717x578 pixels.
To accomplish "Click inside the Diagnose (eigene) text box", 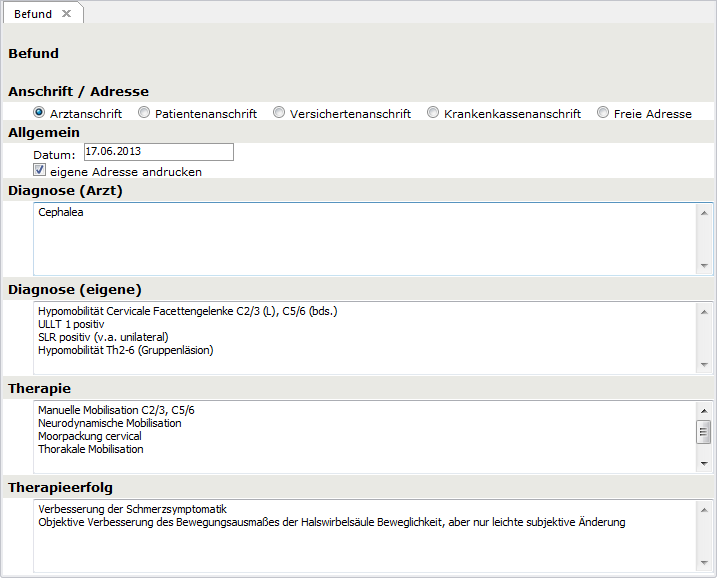I will [360, 338].
